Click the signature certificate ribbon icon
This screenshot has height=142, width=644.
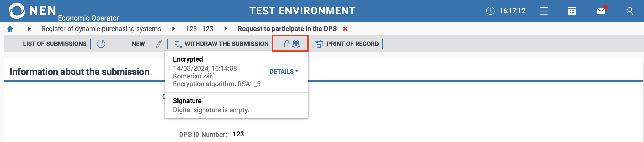pos(296,44)
